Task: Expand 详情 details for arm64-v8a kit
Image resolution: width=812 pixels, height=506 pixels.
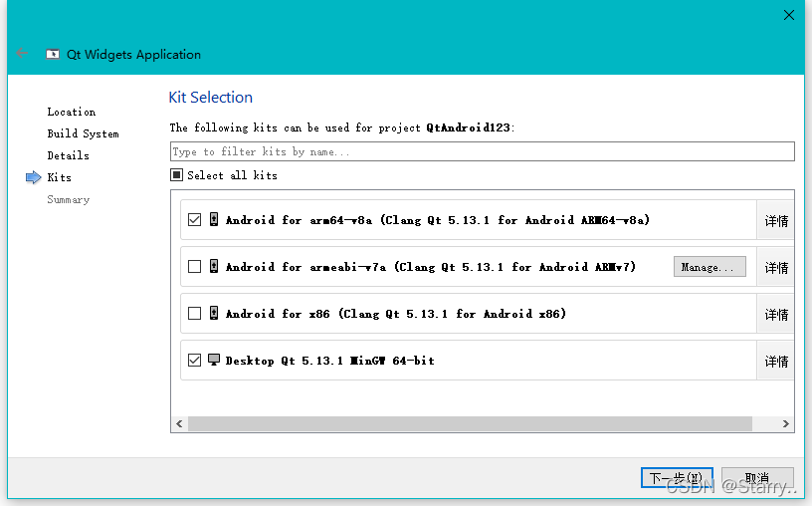Action: tap(775, 220)
